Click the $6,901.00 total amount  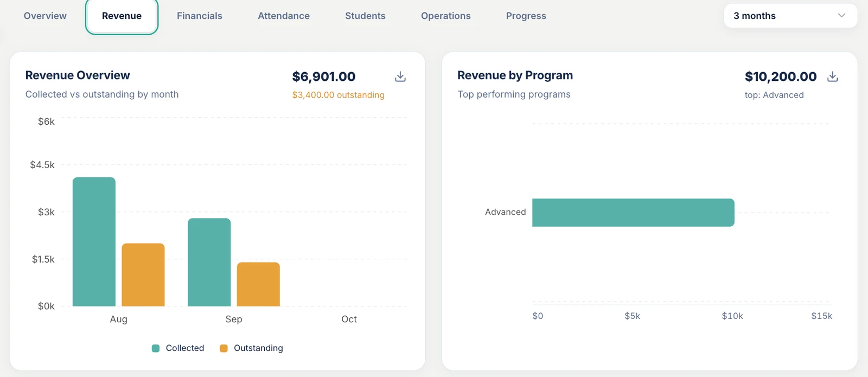324,76
